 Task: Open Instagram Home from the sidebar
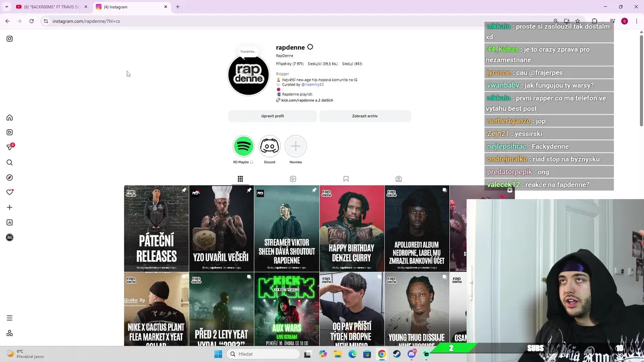10,118
